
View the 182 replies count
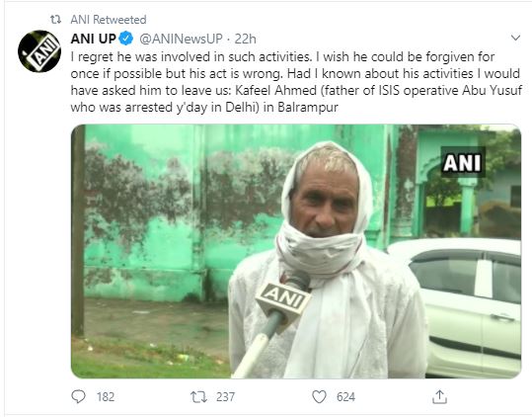(106, 396)
